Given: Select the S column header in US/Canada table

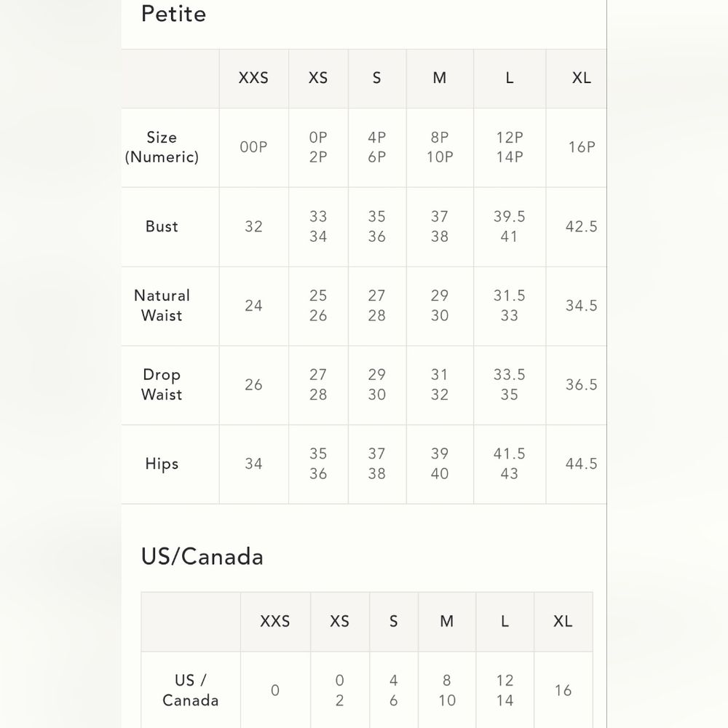Looking at the screenshot, I should coord(393,621).
